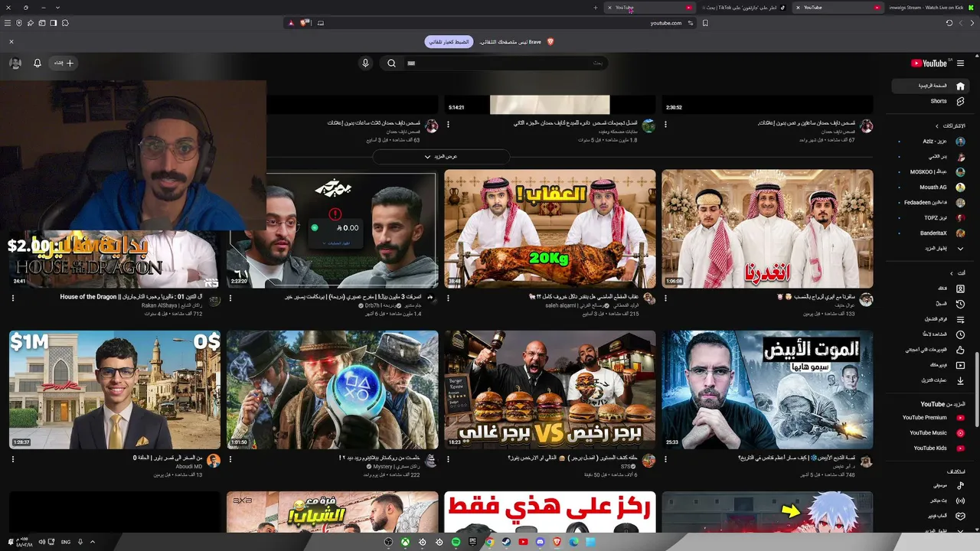This screenshot has width=980, height=551.
Task: Open options for the White Death video
Action: 665,459
